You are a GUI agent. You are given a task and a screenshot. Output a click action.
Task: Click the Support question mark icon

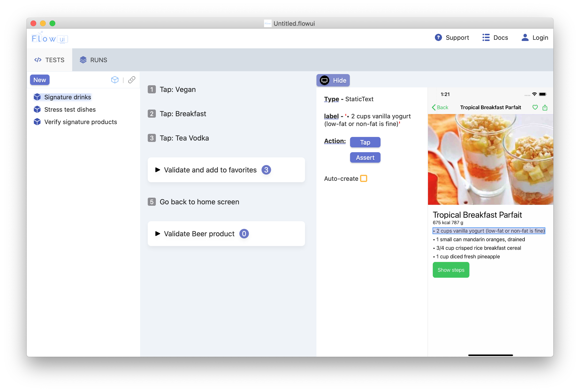438,37
